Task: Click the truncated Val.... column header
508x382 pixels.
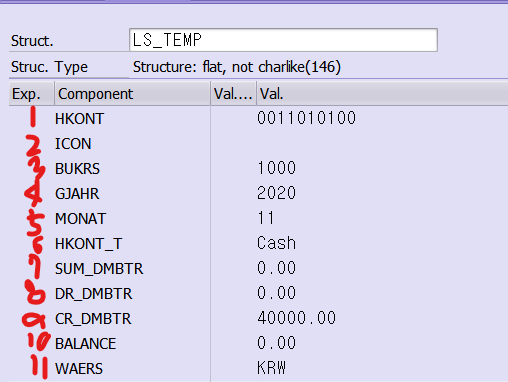Action: pyautogui.click(x=233, y=94)
